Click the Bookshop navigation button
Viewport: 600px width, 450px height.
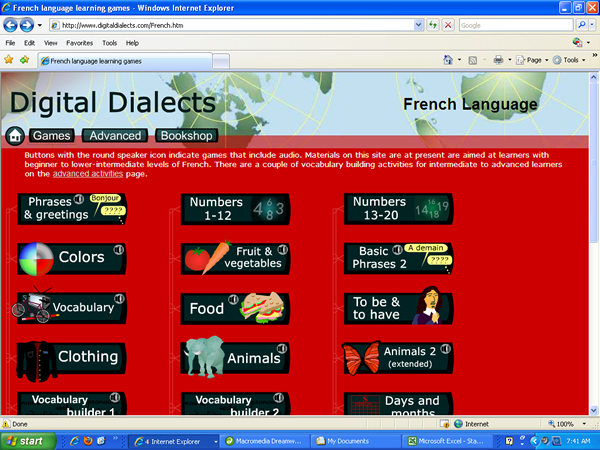pyautogui.click(x=186, y=135)
